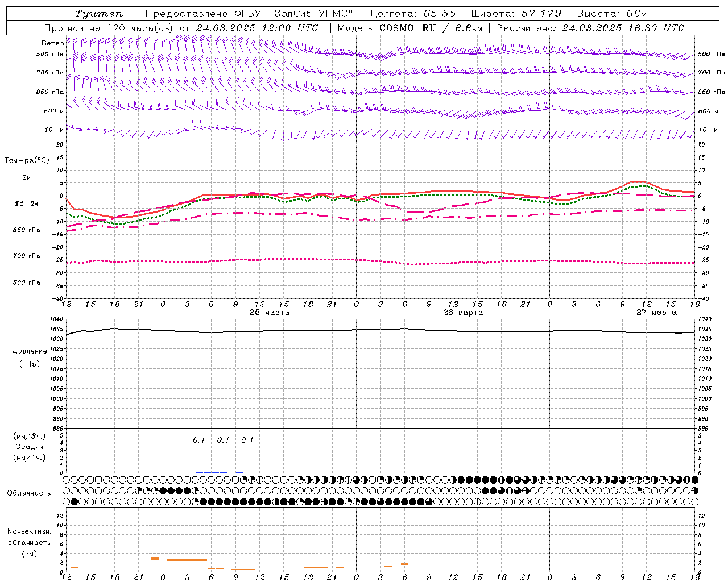728x582 pixels.
Task: Click the 'Ветер' wind panel label
Action: point(53,43)
